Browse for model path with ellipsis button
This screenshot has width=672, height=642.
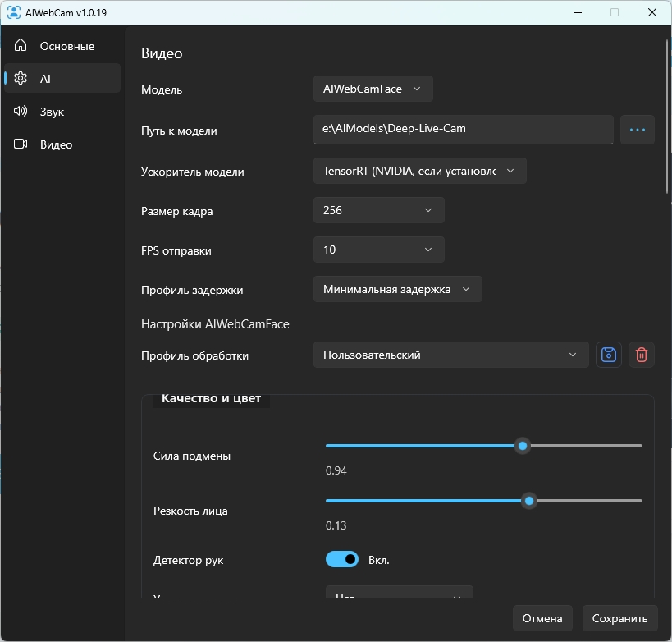click(638, 130)
